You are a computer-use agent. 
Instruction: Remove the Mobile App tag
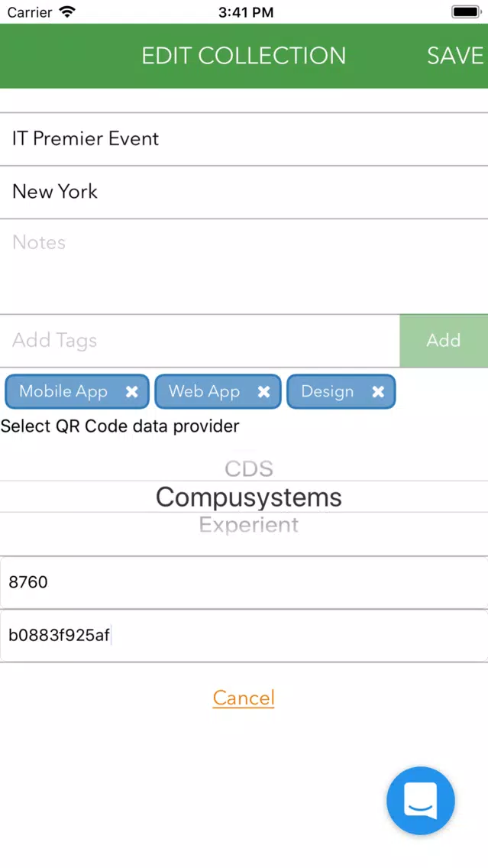[131, 392]
